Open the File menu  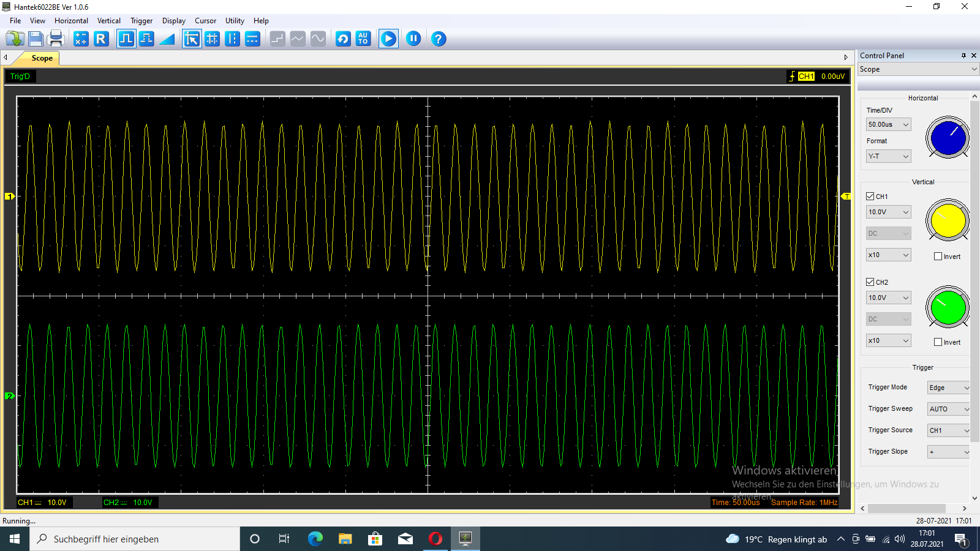pyautogui.click(x=15, y=21)
